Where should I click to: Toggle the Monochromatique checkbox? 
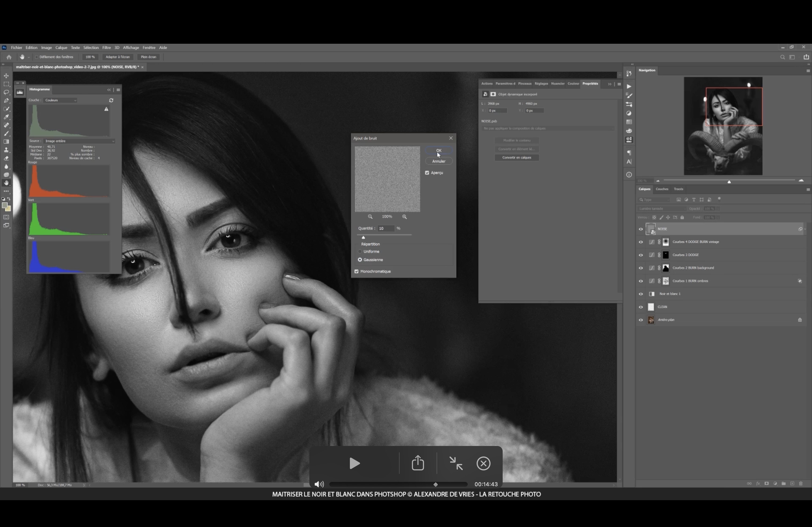(357, 271)
